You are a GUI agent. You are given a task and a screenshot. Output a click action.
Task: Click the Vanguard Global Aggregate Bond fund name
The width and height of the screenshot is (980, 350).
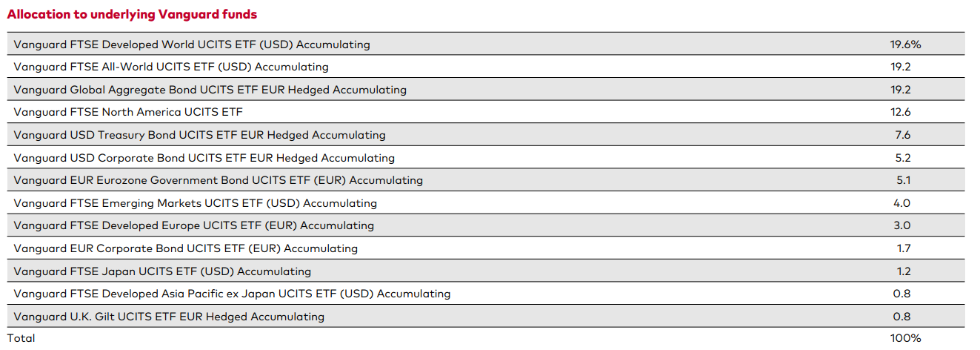pyautogui.click(x=210, y=90)
